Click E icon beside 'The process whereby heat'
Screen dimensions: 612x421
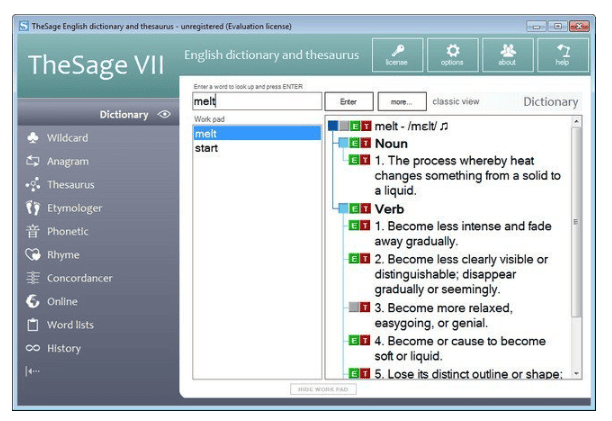click(354, 160)
